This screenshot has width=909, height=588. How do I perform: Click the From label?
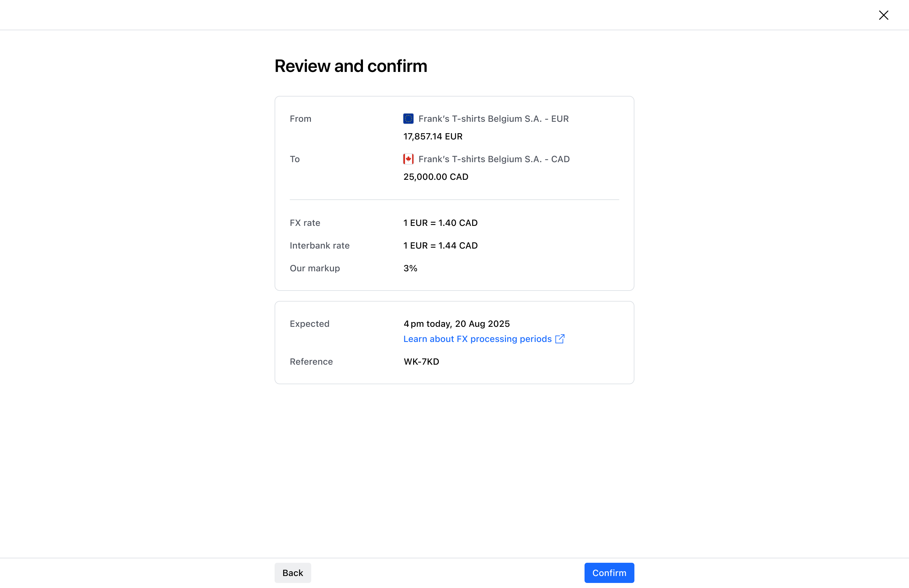click(300, 119)
